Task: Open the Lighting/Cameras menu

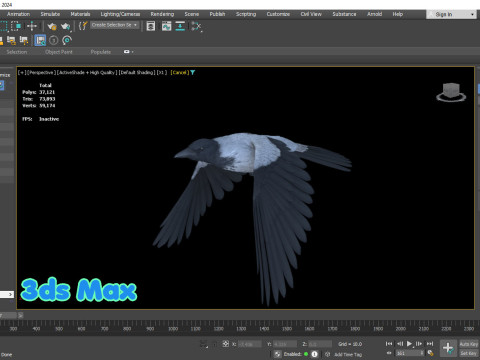Action: point(120,14)
